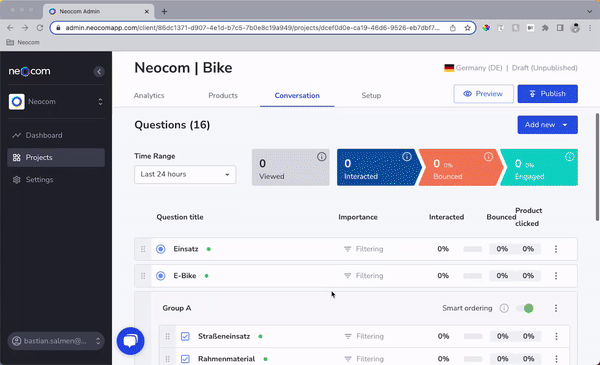600x365 pixels.
Task: Go forward in browser history
Action: pyautogui.click(x=25, y=28)
